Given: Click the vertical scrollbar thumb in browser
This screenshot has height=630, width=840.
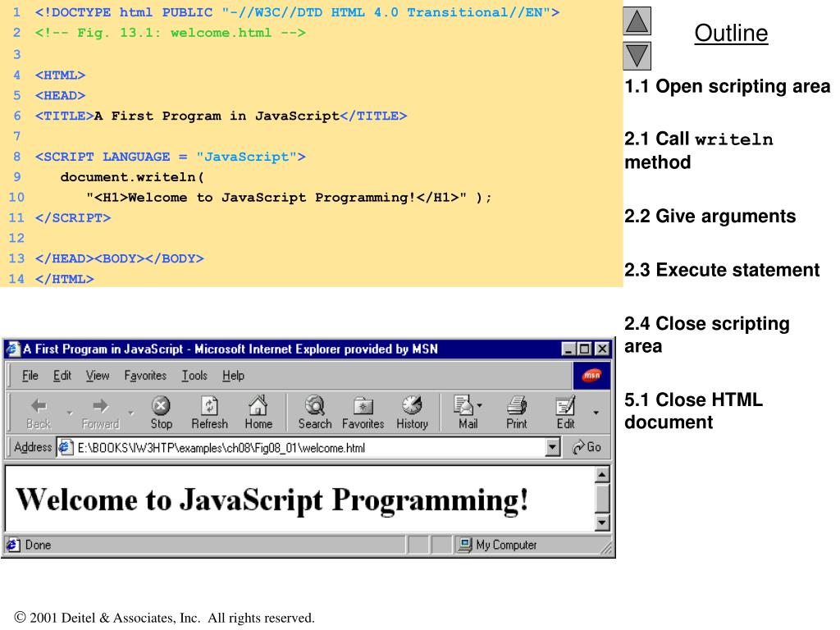Looking at the screenshot, I should tap(602, 498).
